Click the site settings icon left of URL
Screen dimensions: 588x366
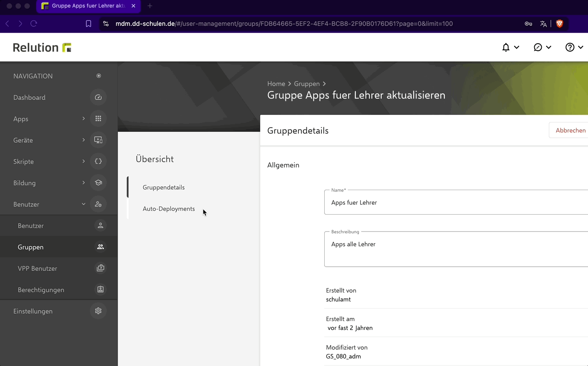(x=105, y=24)
